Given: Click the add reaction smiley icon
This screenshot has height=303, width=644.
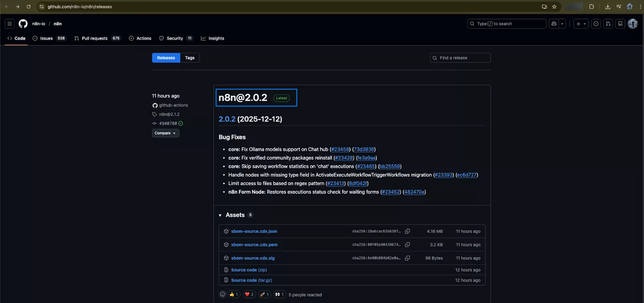Looking at the screenshot, I should click(x=223, y=295).
